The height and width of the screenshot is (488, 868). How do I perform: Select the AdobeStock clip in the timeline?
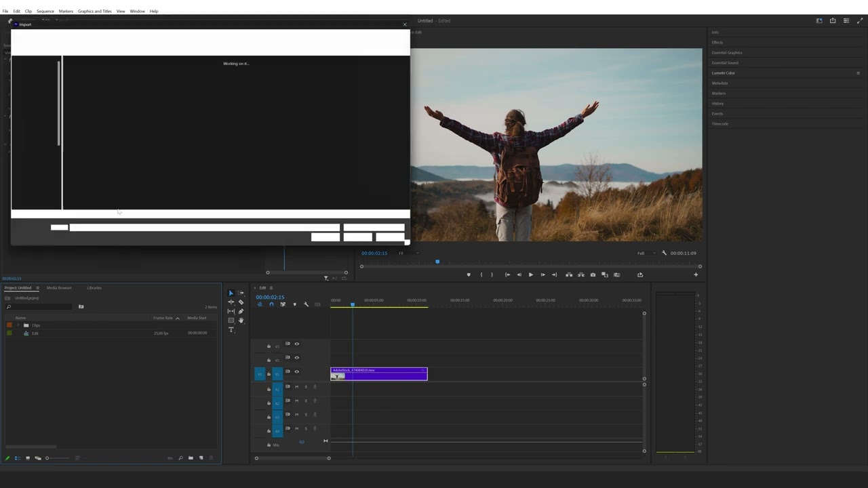point(379,373)
